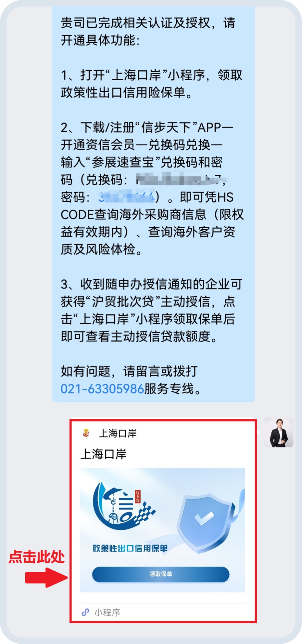Tap the 领取保单 button
Screen dimensions: 302x644
161,574
